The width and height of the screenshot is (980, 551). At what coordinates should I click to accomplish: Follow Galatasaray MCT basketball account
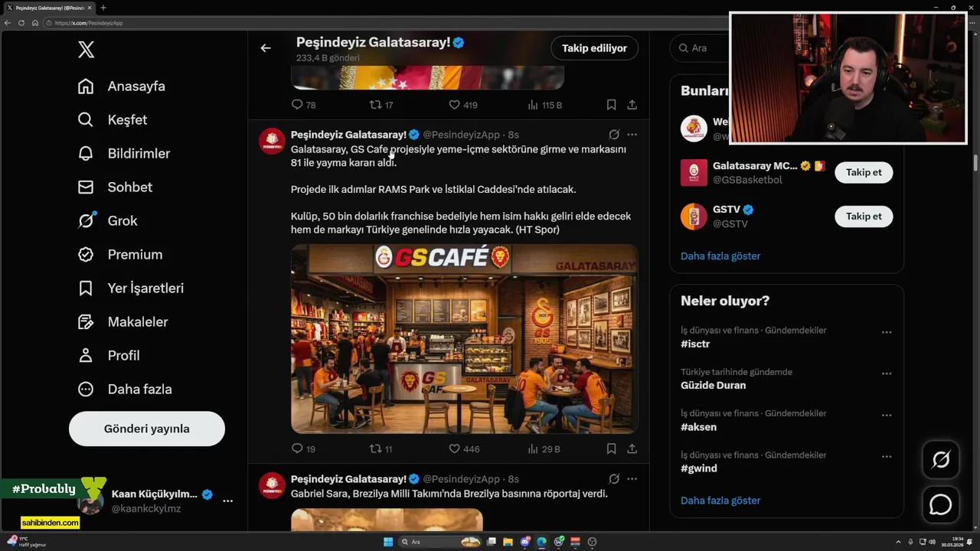864,172
